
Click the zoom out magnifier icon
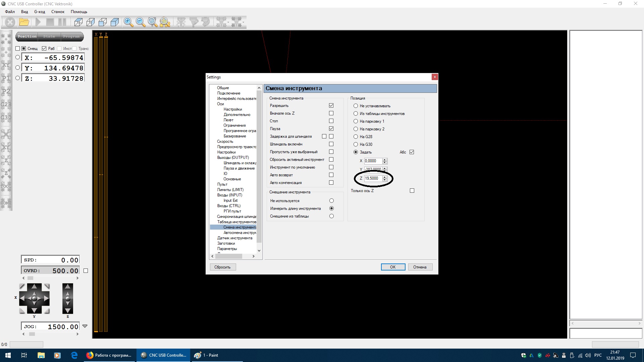click(141, 22)
